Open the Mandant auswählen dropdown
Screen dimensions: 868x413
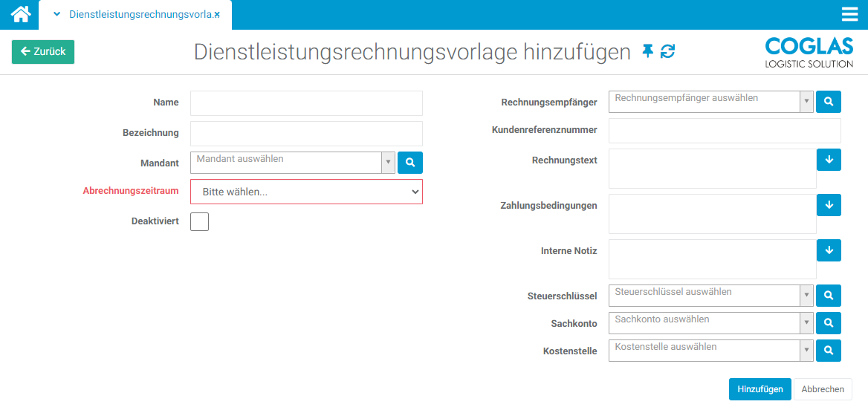(x=293, y=163)
